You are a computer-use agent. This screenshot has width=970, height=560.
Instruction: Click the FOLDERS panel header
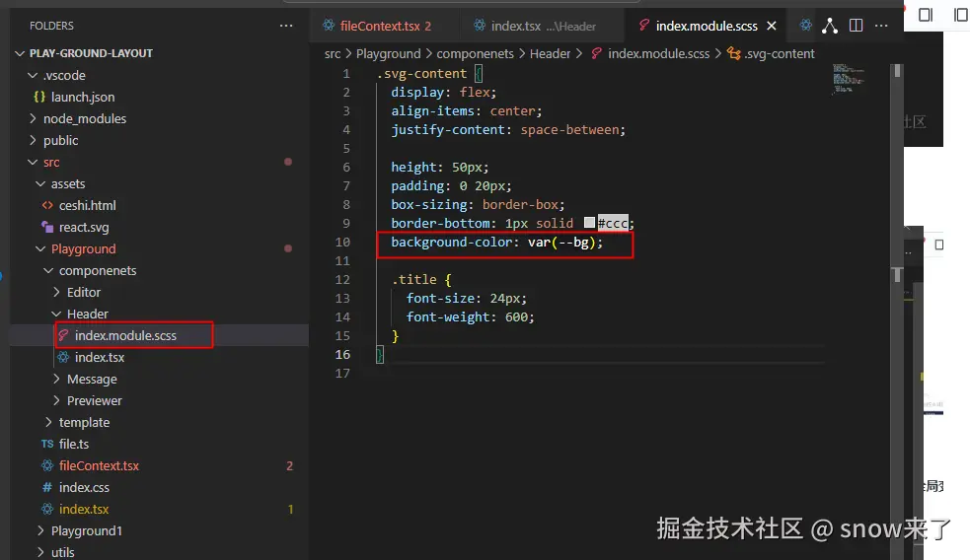tap(51, 26)
